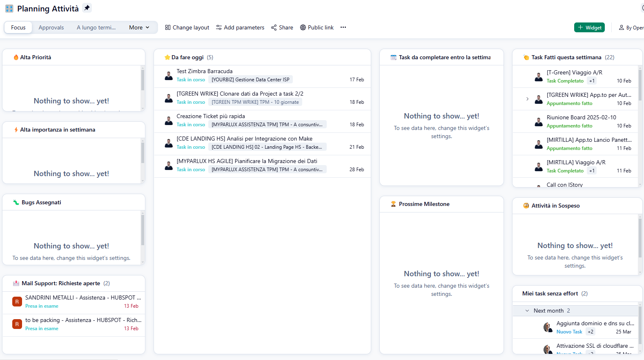Click Task Completato on [MIRTILLA] Viaggio A/R
This screenshot has width=644, height=360.
click(565, 171)
